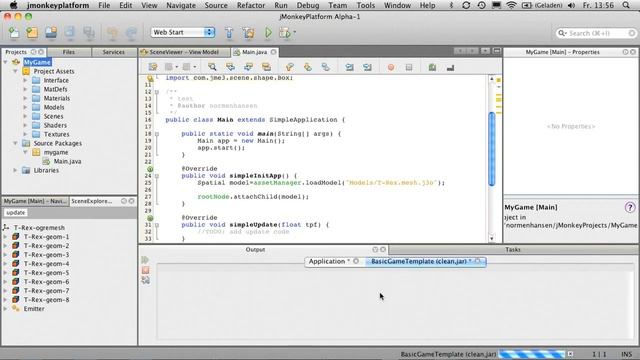Click the Uncomment editor icon

pyautogui.click(x=450, y=67)
